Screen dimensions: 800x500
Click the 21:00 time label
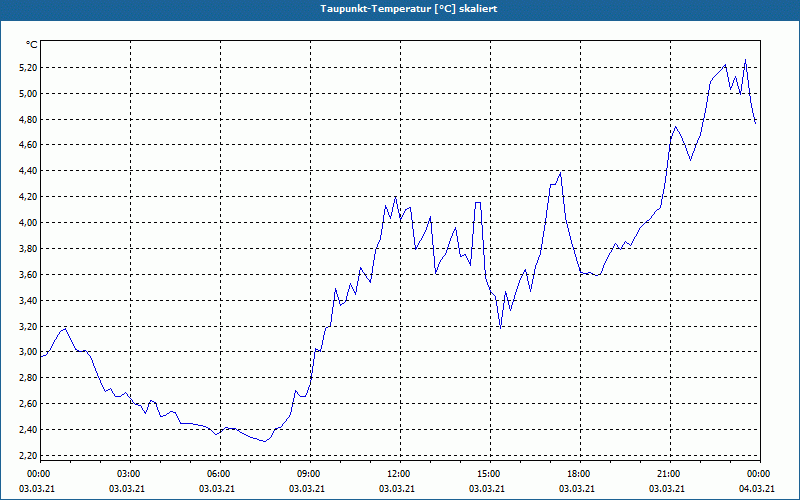pos(670,474)
